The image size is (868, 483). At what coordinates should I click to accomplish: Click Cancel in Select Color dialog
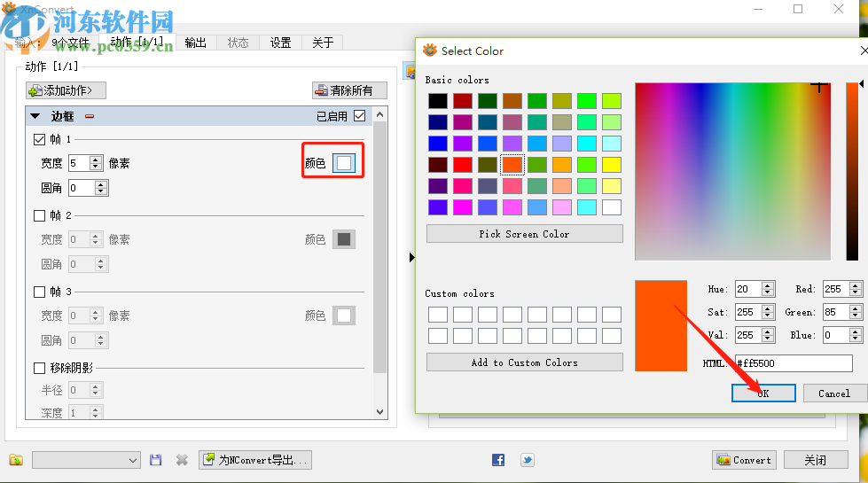click(834, 393)
